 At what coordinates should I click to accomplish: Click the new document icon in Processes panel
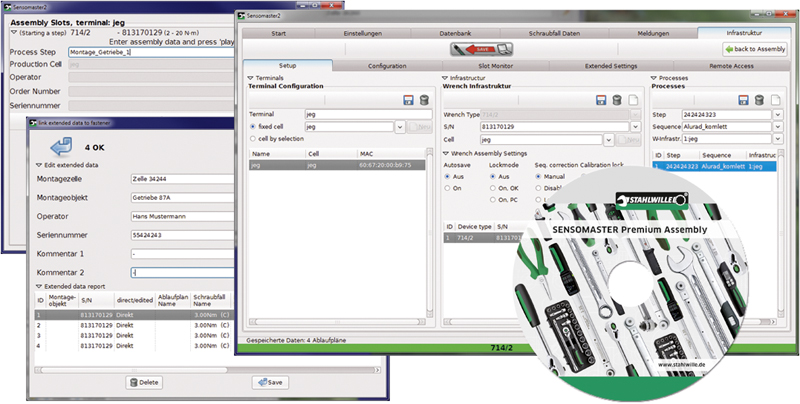(775, 101)
